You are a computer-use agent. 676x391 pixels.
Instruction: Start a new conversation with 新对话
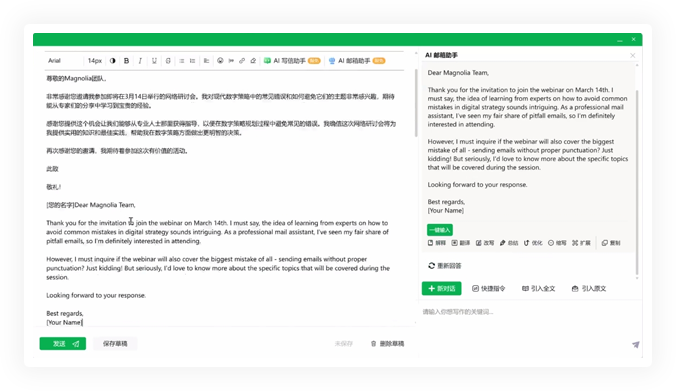[x=441, y=288]
